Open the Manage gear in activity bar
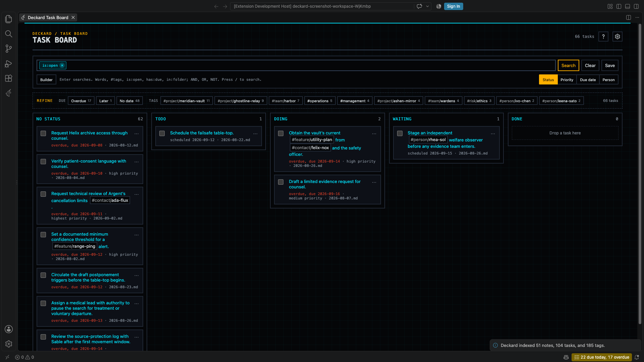 pos(9,344)
